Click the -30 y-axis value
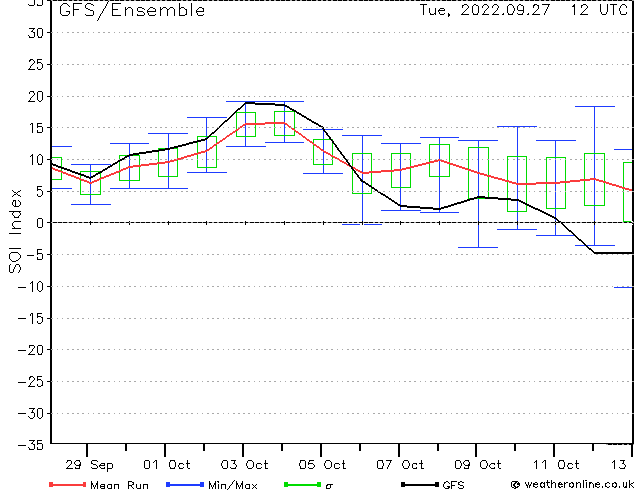Image resolution: width=634 pixels, height=490 pixels. coord(31,414)
